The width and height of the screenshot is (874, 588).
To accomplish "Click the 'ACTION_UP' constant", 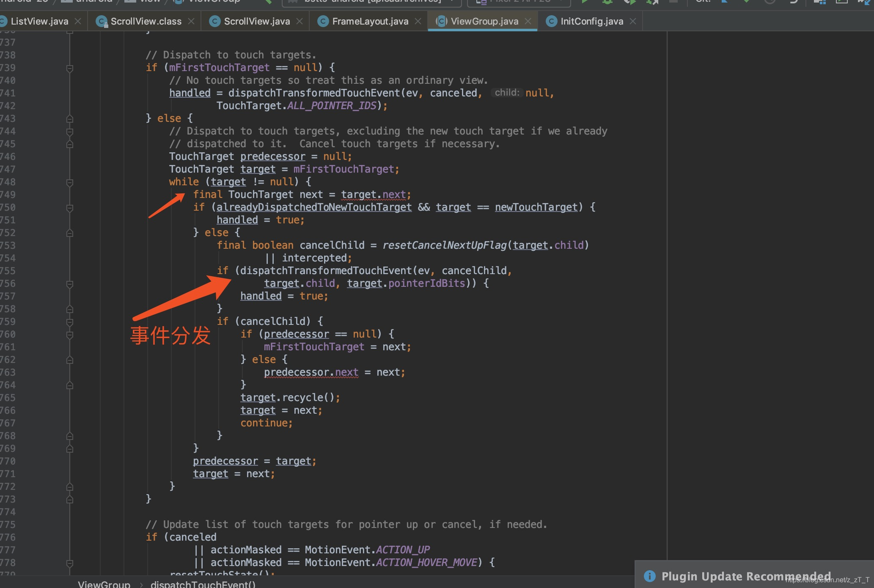I will 403,550.
